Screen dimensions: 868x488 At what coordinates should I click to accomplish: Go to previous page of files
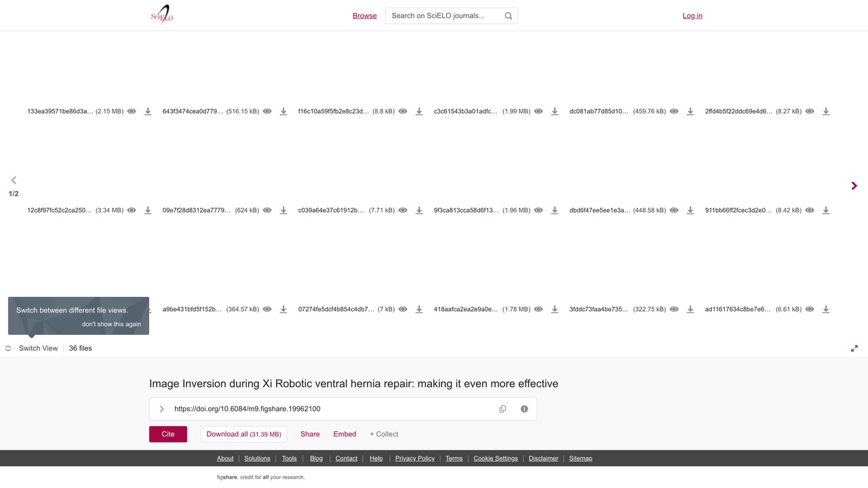[x=14, y=180]
